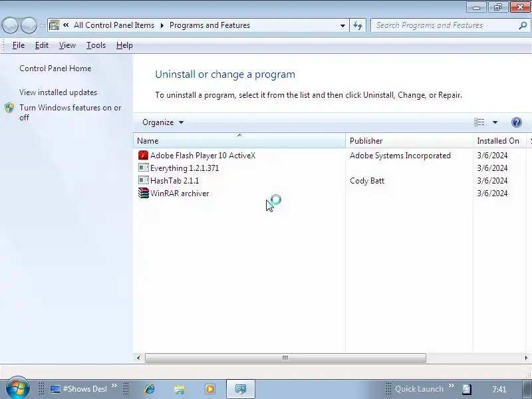The width and height of the screenshot is (532, 399).
Task: Click the 7:41 taskbar clock
Action: pos(499,389)
